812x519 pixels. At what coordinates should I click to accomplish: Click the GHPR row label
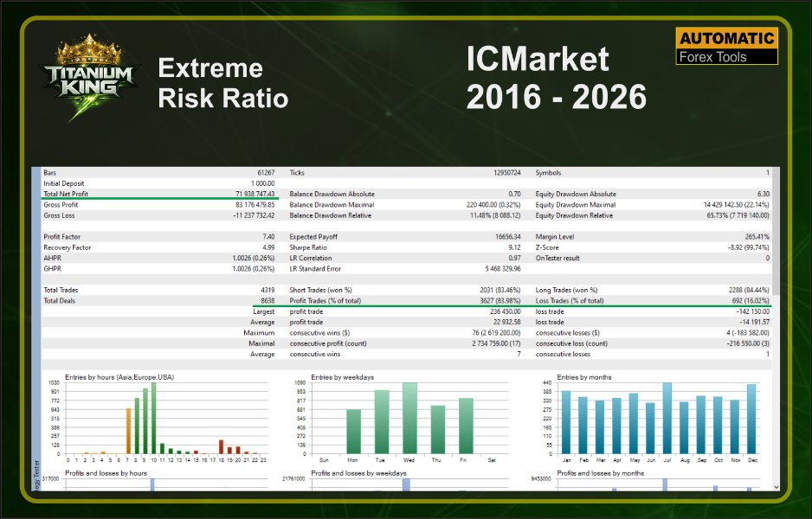(52, 268)
